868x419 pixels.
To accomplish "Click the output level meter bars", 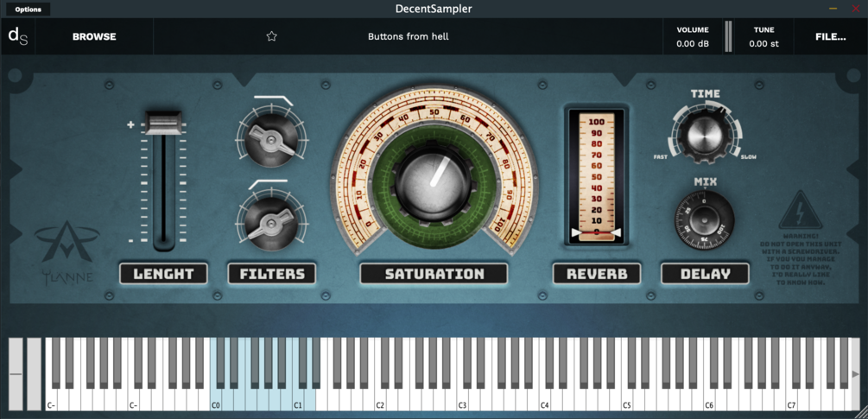I will pyautogui.click(x=728, y=36).
